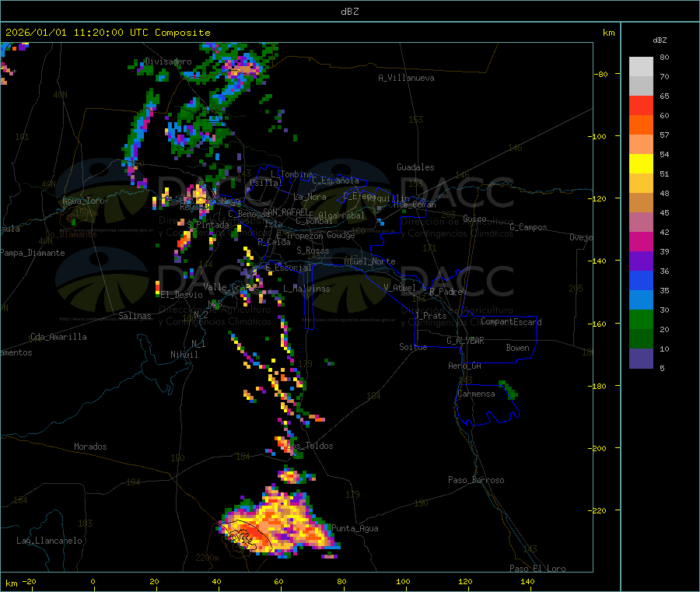Select the 'El_Desvio' label
Viewport: 700px width, 592px height.
181,295
